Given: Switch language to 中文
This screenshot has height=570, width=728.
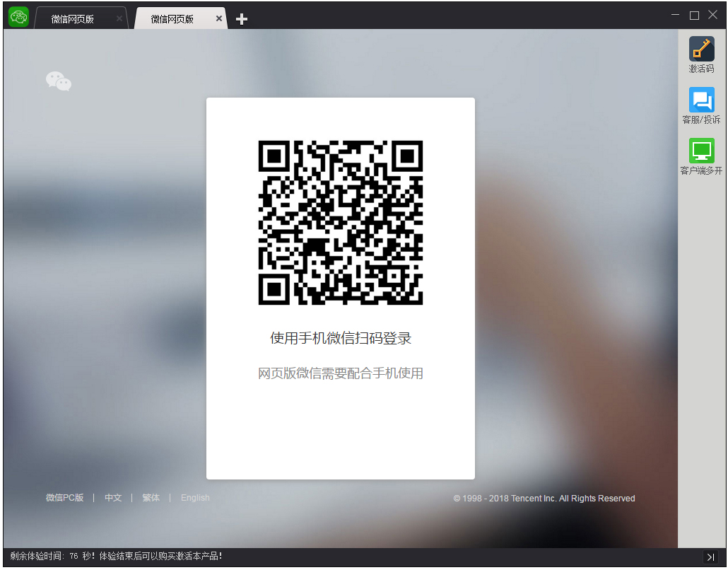Looking at the screenshot, I should pyautogui.click(x=113, y=498).
